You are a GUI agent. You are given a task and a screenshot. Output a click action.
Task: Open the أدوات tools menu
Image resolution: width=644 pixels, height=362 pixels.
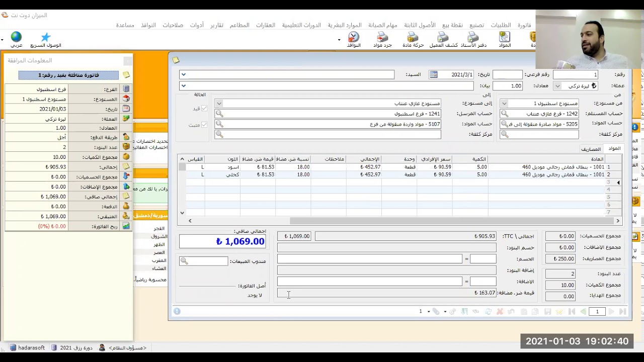coord(197,25)
